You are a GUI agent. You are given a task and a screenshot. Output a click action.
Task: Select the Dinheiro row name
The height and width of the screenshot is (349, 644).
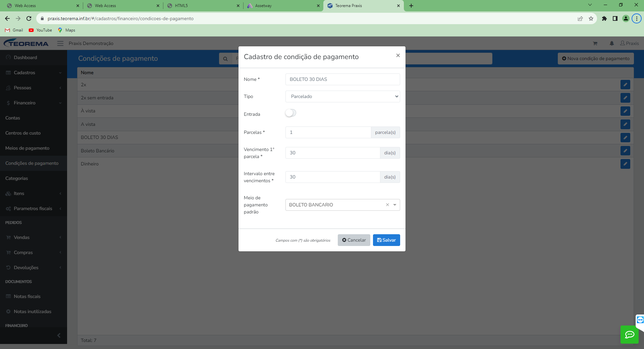click(x=90, y=164)
